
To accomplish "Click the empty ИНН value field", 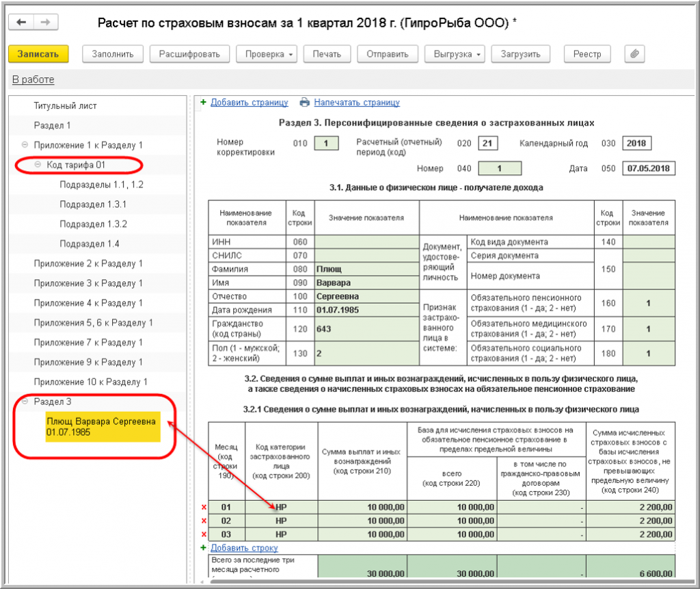I will [x=367, y=241].
